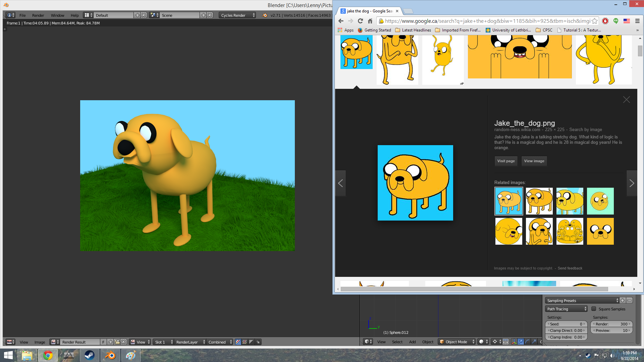Create new image with plus icon
The image size is (644, 362).
tap(111, 342)
